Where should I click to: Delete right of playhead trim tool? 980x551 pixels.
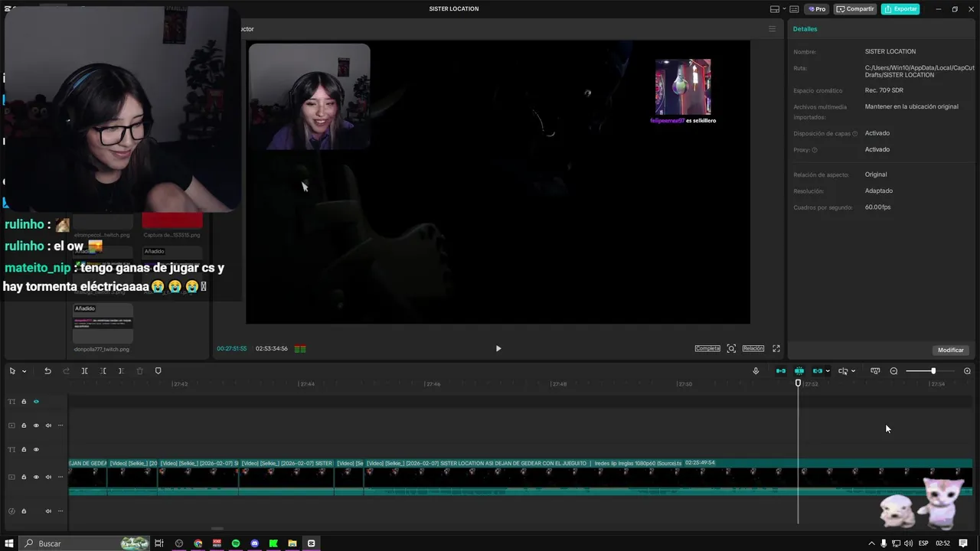121,371
